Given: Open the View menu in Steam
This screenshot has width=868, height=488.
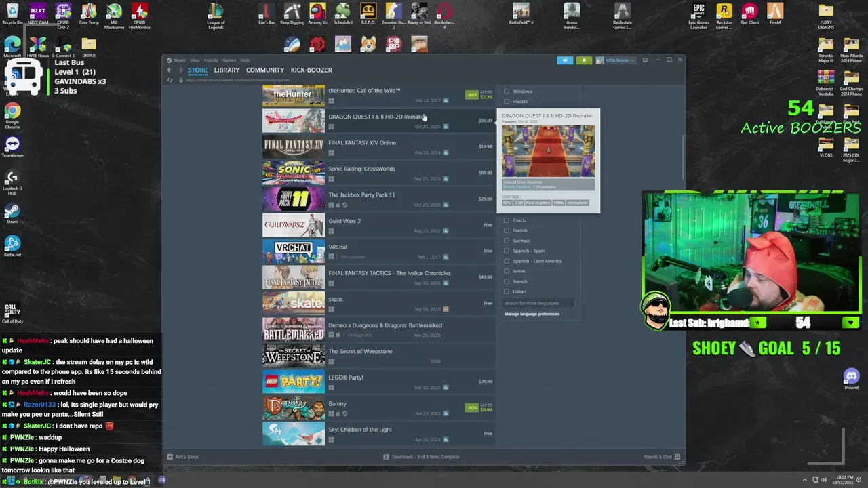Looking at the screenshot, I should [195, 60].
